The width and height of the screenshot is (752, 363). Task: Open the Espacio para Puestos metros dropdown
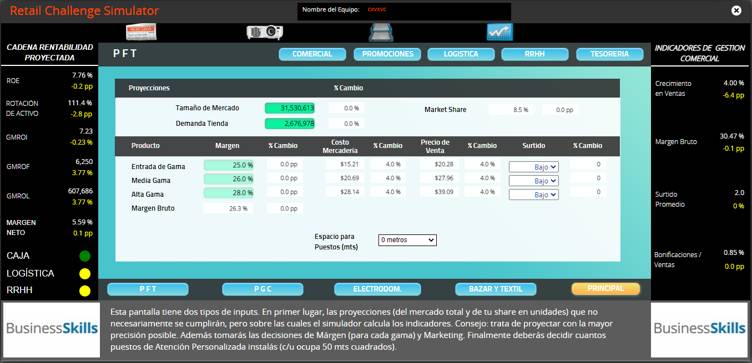(407, 240)
